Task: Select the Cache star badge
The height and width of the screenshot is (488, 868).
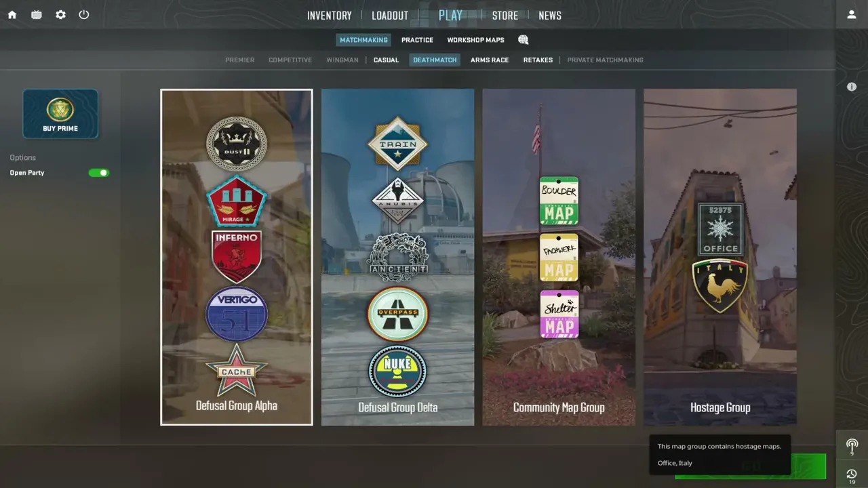Action: click(237, 370)
